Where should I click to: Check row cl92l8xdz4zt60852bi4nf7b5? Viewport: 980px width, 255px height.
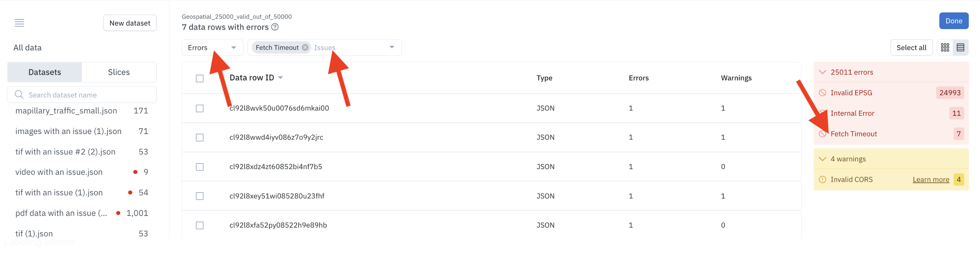coord(200,167)
